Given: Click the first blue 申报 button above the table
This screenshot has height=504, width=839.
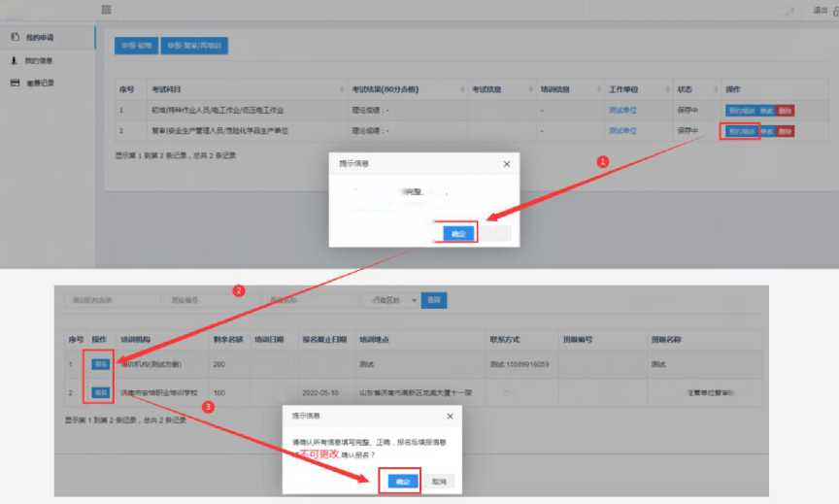Looking at the screenshot, I should pos(136,46).
